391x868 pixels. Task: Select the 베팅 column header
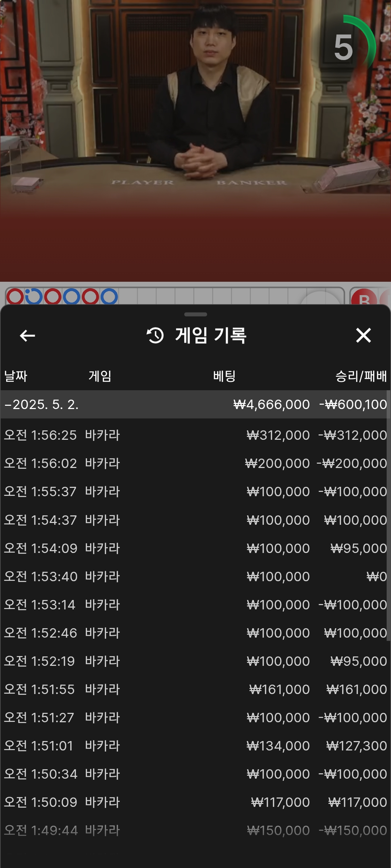pos(224,376)
